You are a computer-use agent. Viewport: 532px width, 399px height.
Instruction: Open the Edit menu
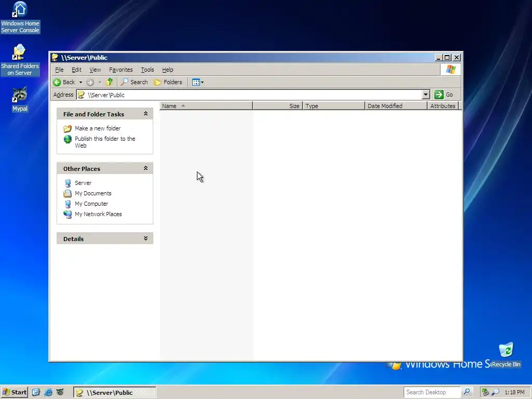[x=76, y=70]
